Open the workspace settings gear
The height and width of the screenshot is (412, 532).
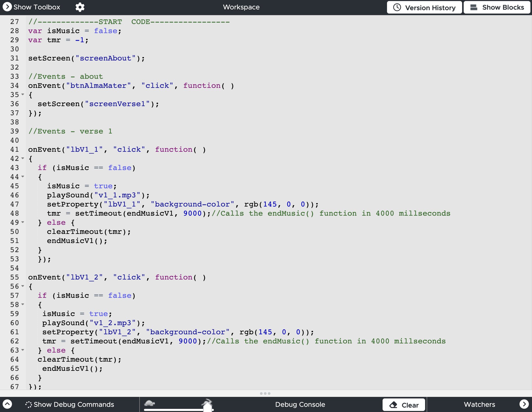pos(80,7)
